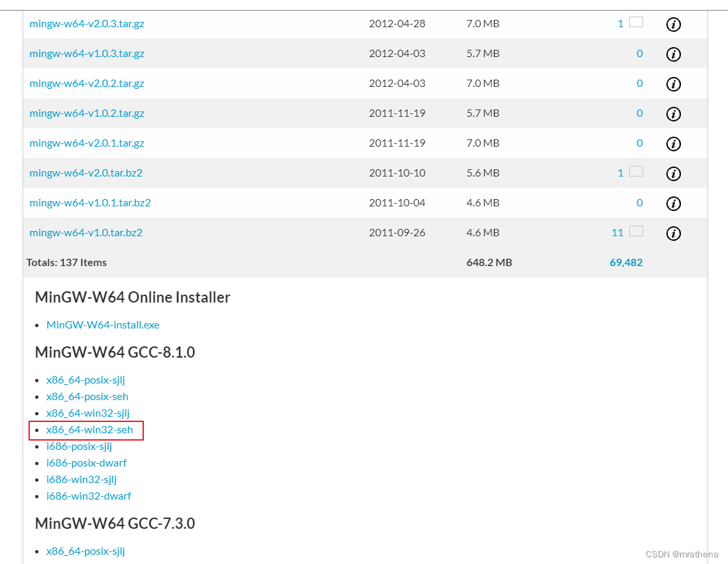Click date 2011-10-10

point(397,173)
